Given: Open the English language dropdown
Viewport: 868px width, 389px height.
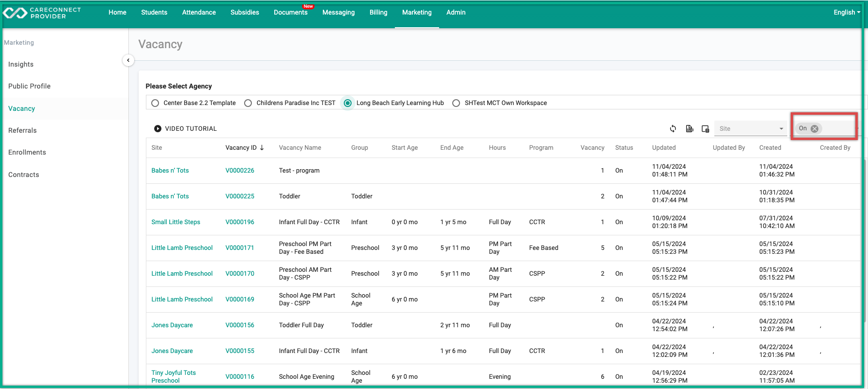Looking at the screenshot, I should 847,13.
